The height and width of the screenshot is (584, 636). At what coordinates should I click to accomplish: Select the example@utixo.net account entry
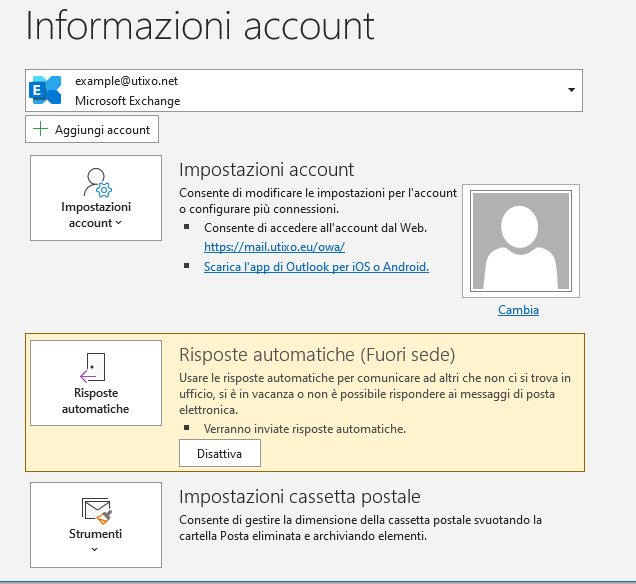126,81
